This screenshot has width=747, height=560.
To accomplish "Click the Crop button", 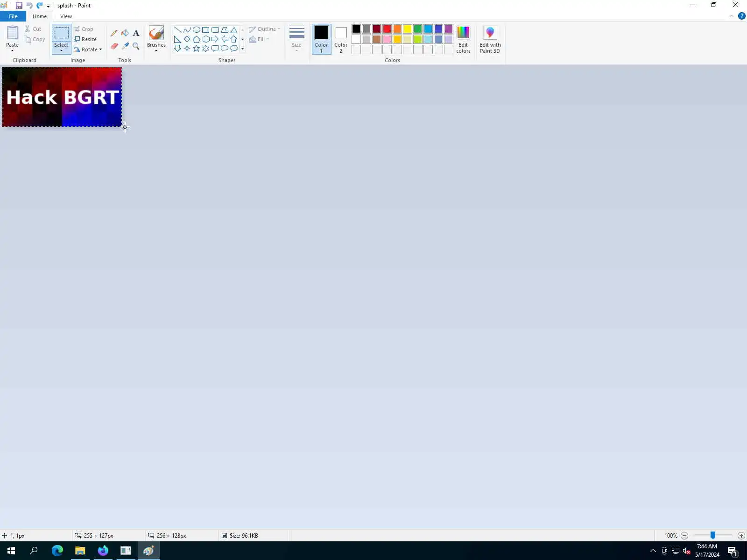I will (84, 29).
